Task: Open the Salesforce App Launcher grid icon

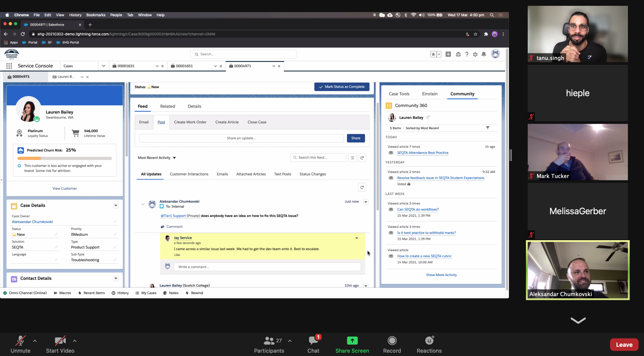Action: pos(9,66)
